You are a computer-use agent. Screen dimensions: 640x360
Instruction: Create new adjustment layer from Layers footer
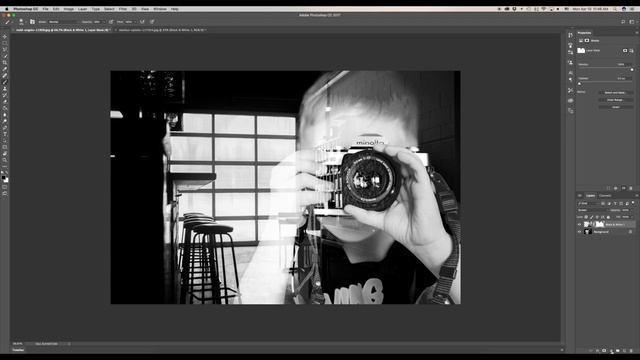[x=611, y=350]
